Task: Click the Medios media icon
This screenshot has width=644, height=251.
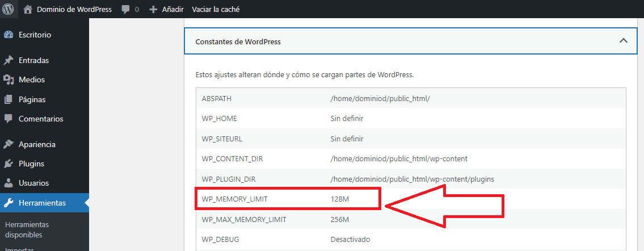Action: (x=8, y=80)
